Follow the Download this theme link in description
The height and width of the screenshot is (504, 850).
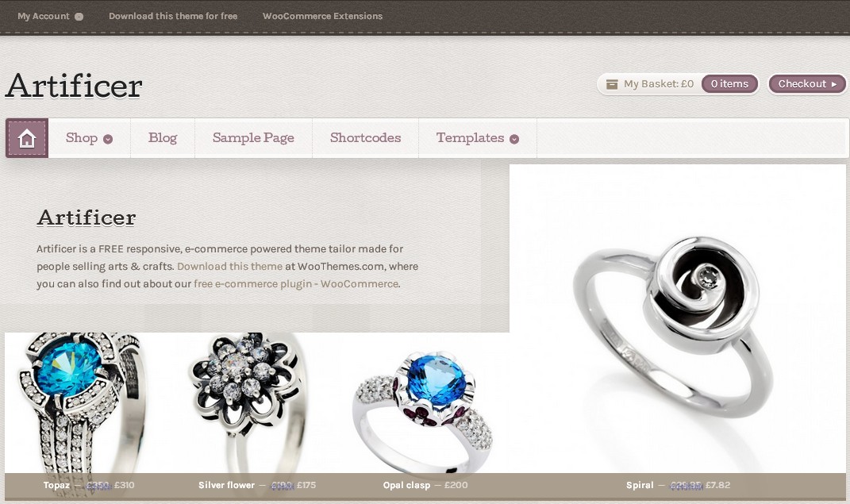pos(230,266)
